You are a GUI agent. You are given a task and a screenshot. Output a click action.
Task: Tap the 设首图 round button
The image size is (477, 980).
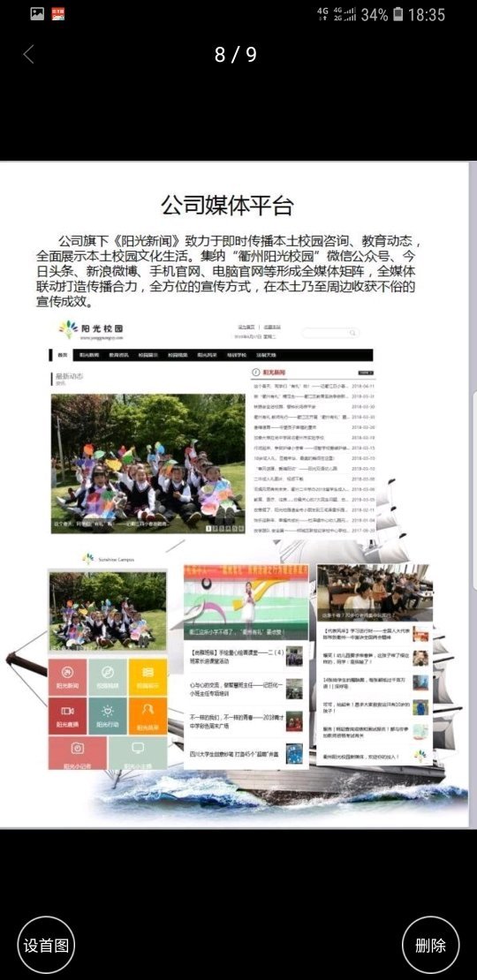46,945
